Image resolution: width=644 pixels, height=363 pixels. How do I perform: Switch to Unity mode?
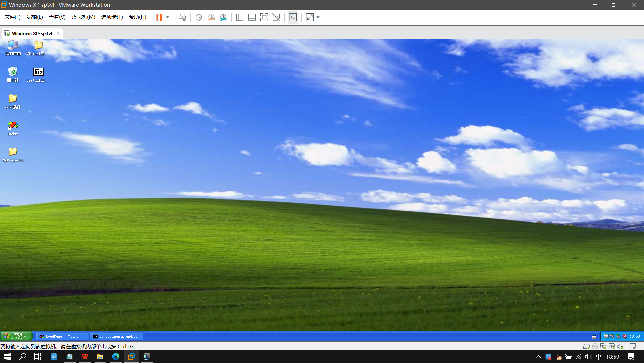276,17
